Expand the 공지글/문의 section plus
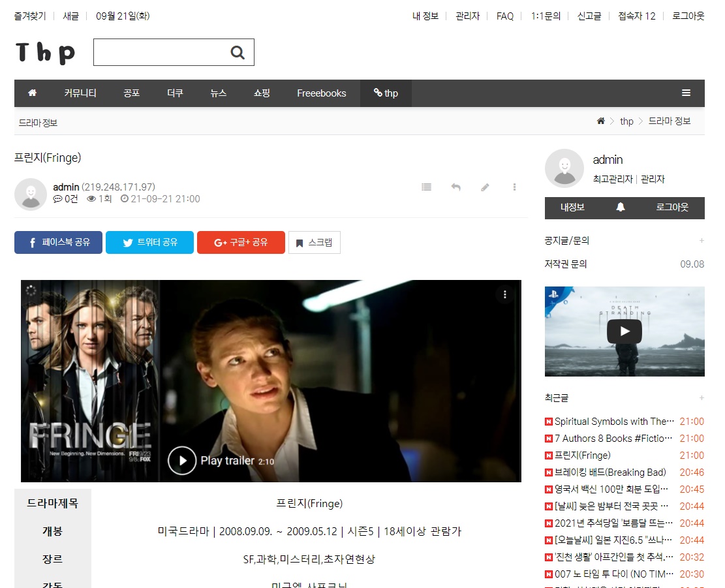 [x=702, y=241]
